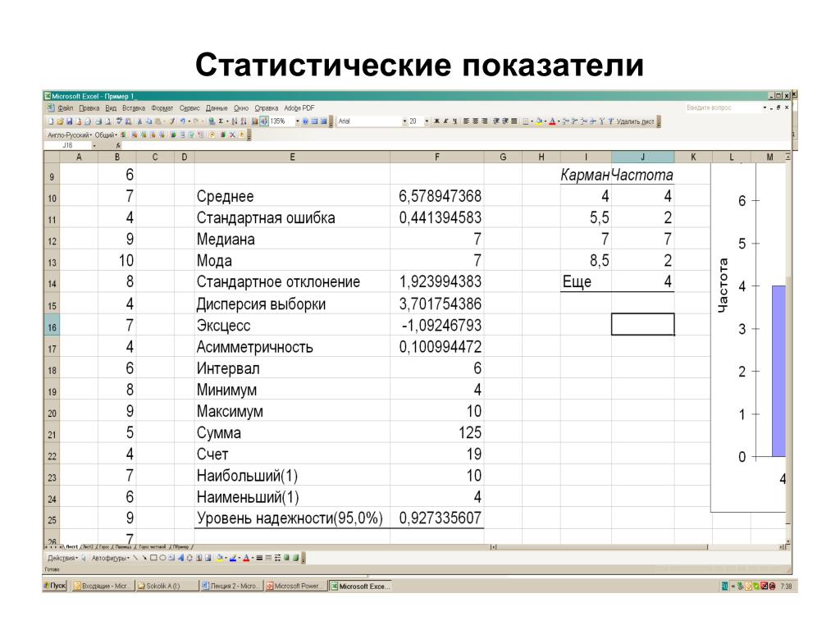Open the Автофигуры dropdown
This screenshot has width=840, height=630.
coord(111,558)
